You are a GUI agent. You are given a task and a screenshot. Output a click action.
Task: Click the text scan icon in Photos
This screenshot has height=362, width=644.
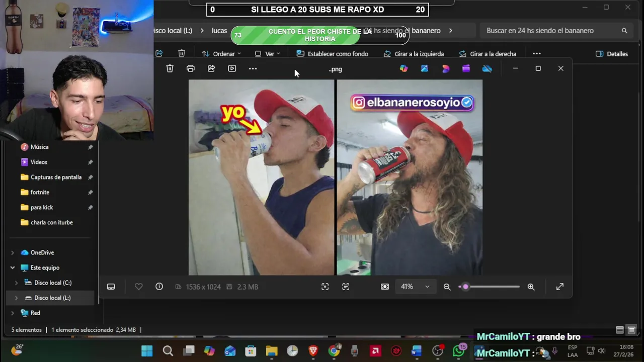click(x=346, y=287)
